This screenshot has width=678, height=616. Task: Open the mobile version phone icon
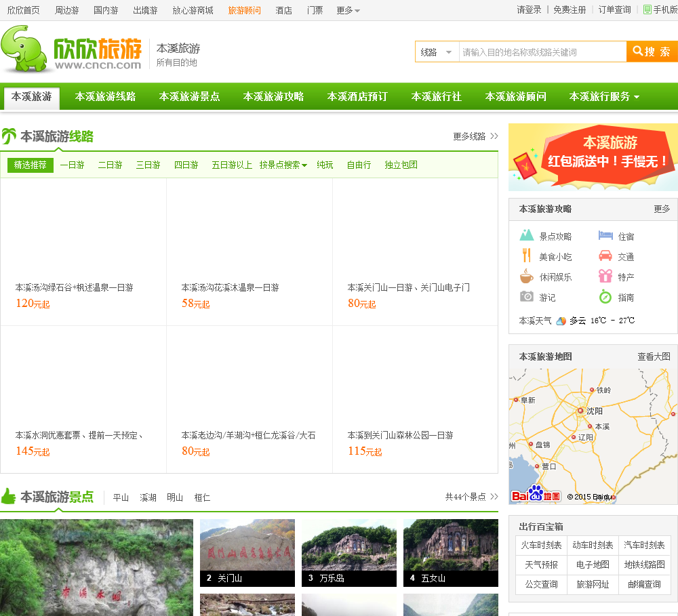click(647, 9)
